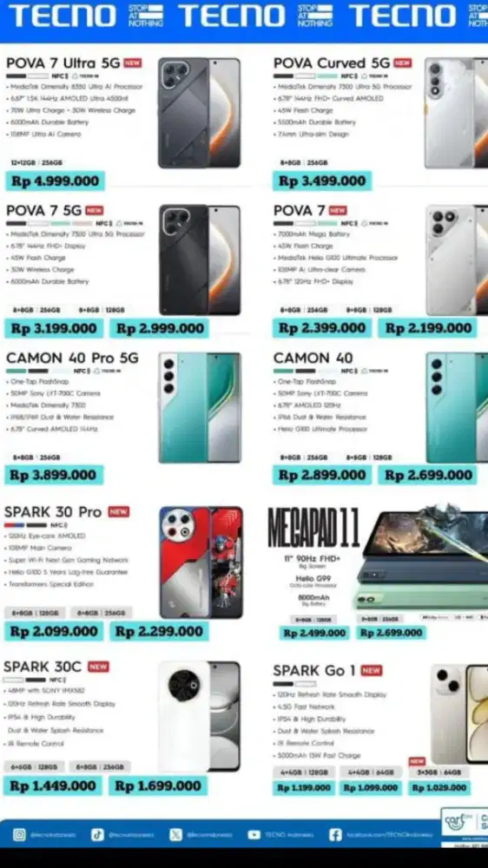Select the Rp 3.499.000 POVA Curved price

click(x=322, y=181)
